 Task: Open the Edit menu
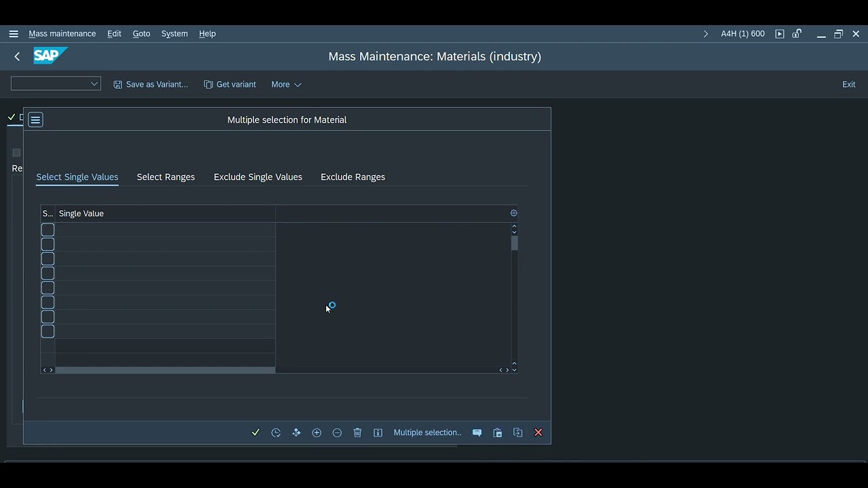[x=114, y=34]
